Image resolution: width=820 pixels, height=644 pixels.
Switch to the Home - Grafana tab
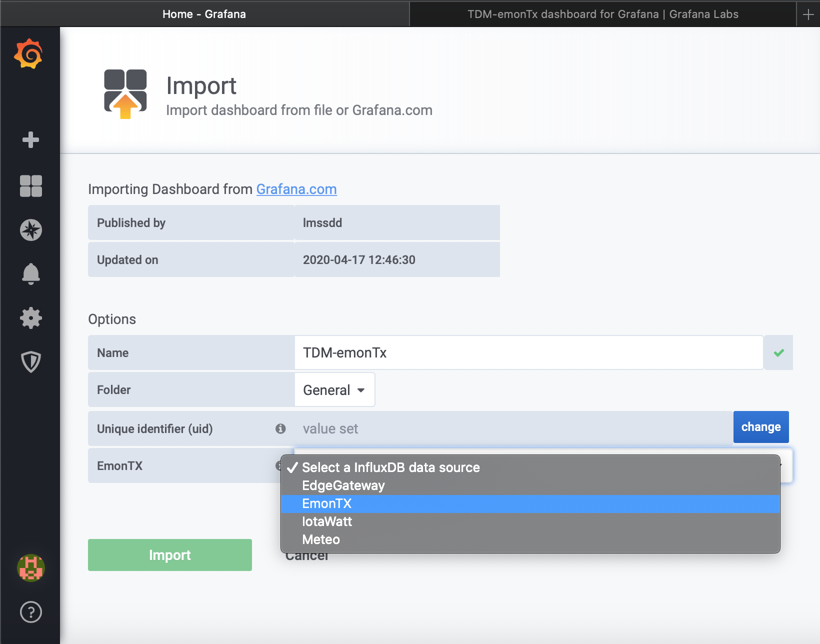204,14
